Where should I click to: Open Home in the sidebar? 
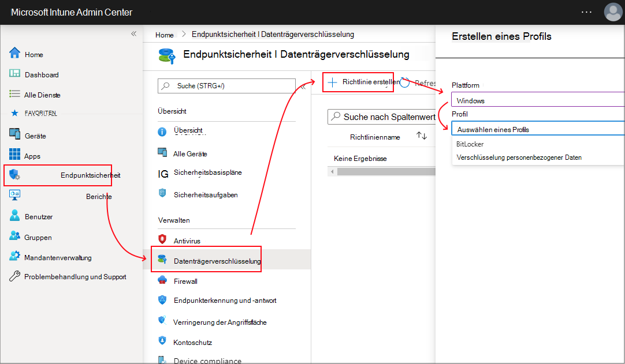point(34,55)
